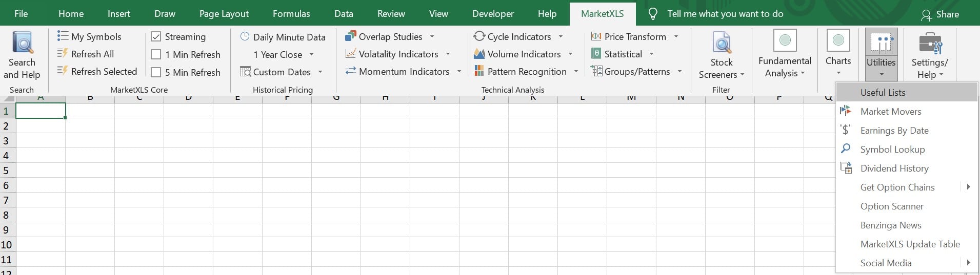Screen dimensions: 980x275
Task: Click the Refresh All lightning icon
Action: pyautogui.click(x=63, y=53)
